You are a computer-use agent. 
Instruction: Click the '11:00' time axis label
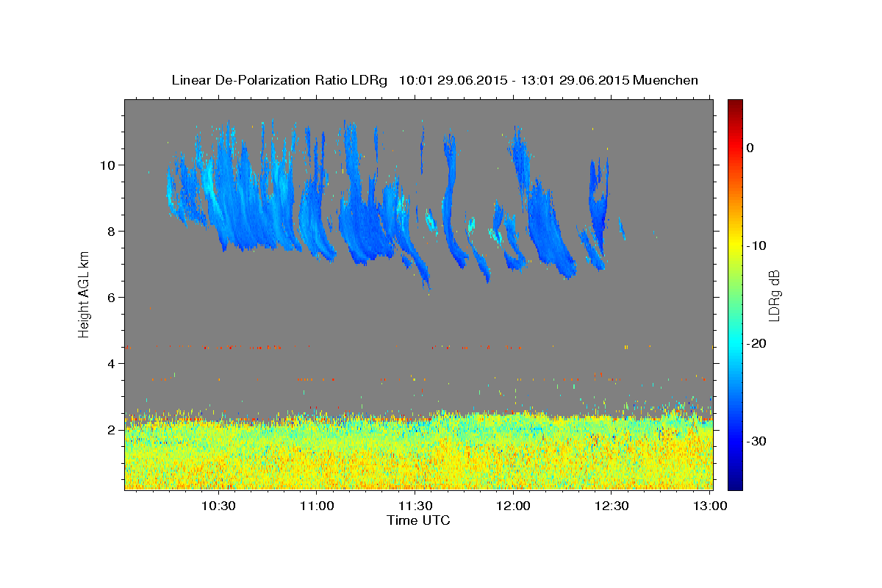(x=317, y=506)
